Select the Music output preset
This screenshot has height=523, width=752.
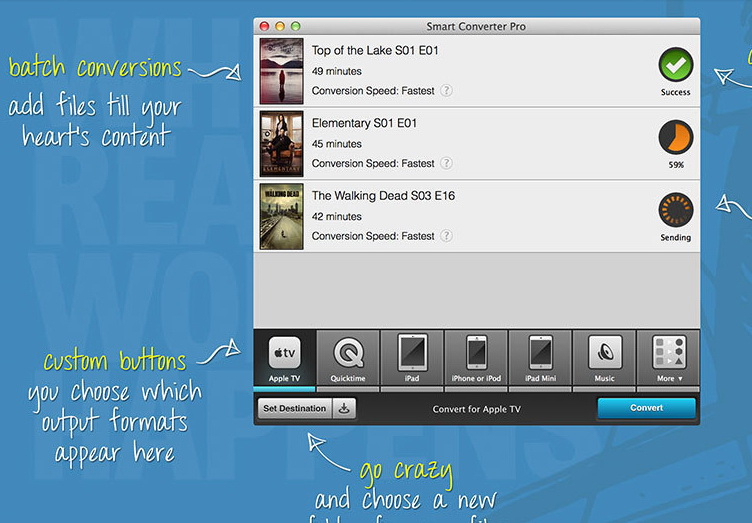(x=604, y=360)
